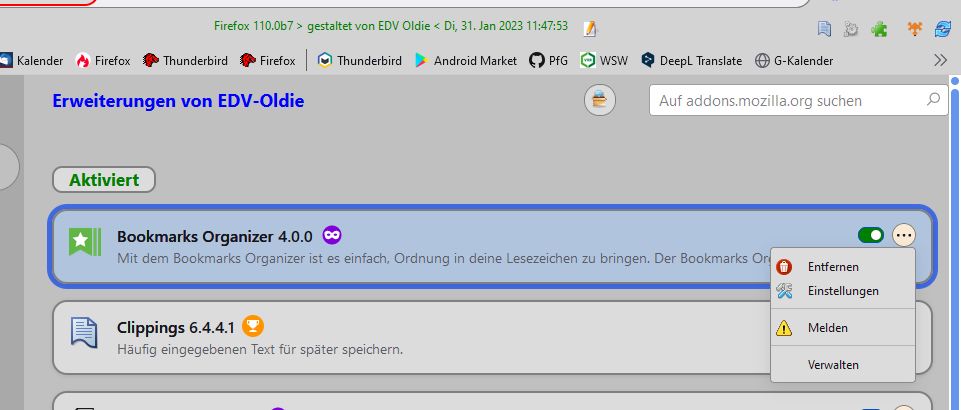Open the G-Kalender bookmark
Image resolution: width=961 pixels, height=410 pixels.
pyautogui.click(x=794, y=61)
